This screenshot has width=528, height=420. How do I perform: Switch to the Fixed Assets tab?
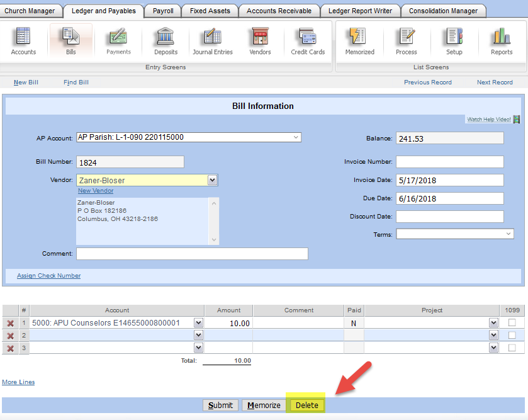coord(210,11)
